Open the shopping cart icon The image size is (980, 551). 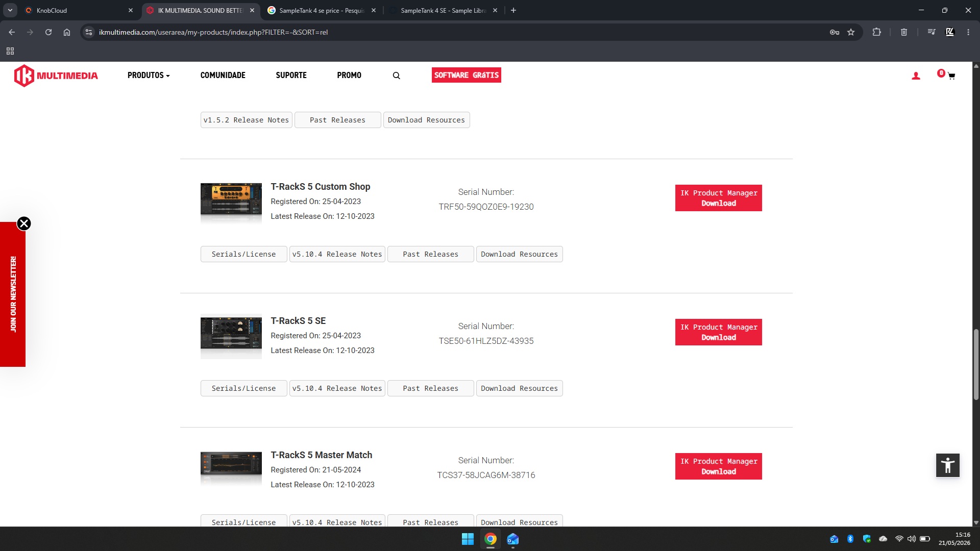point(951,76)
